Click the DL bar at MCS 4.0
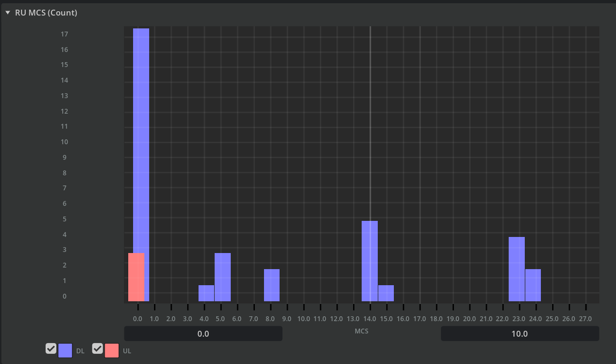Image resolution: width=616 pixels, height=364 pixels. point(206,293)
